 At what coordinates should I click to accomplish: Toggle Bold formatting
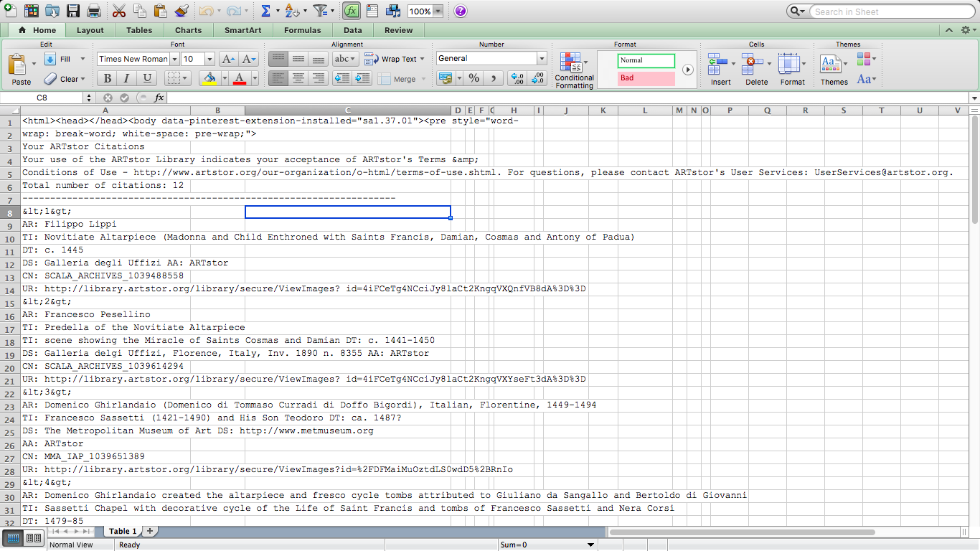[108, 78]
